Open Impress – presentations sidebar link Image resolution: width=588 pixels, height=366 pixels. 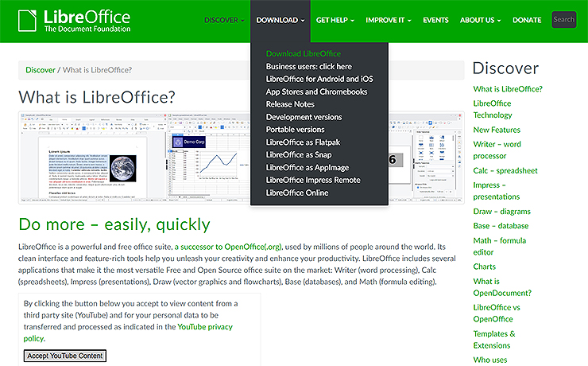click(x=496, y=191)
